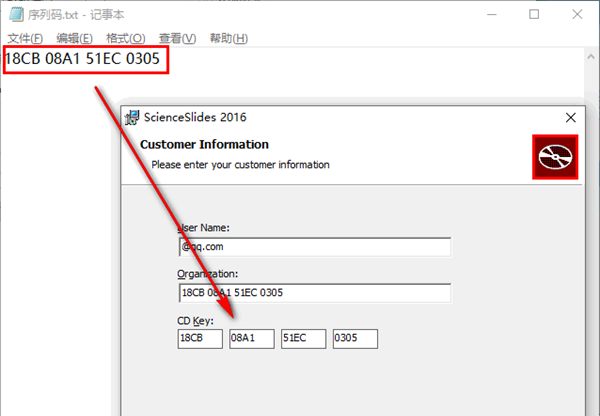Image resolution: width=600 pixels, height=416 pixels.
Task: Click the ScienceSlides 2016 title text
Action: pos(195,117)
